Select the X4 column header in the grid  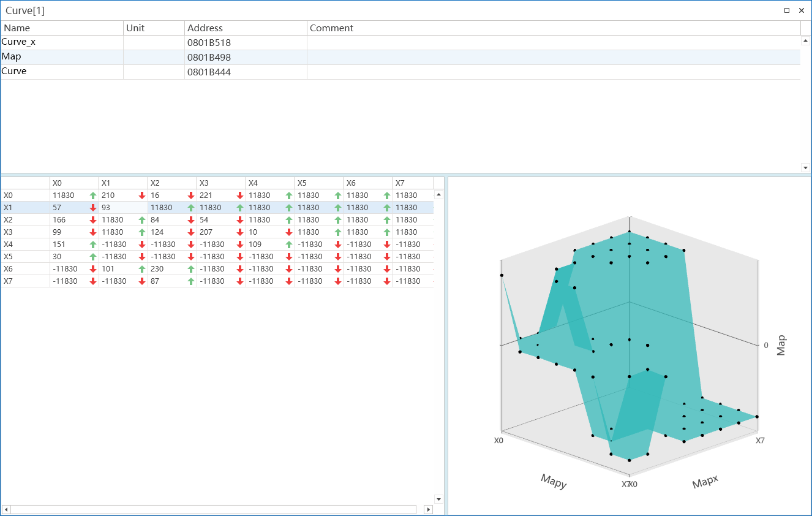click(270, 183)
